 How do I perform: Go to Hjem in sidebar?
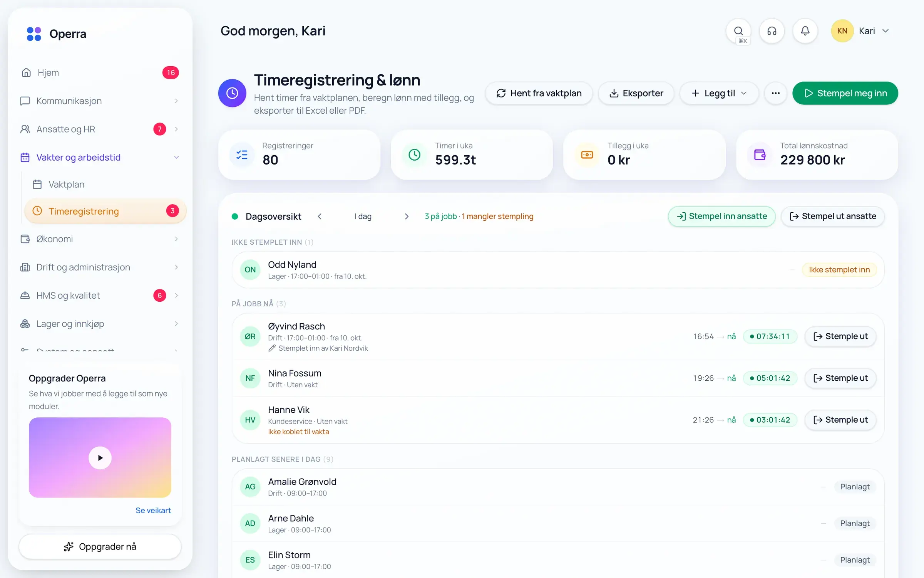[100, 72]
